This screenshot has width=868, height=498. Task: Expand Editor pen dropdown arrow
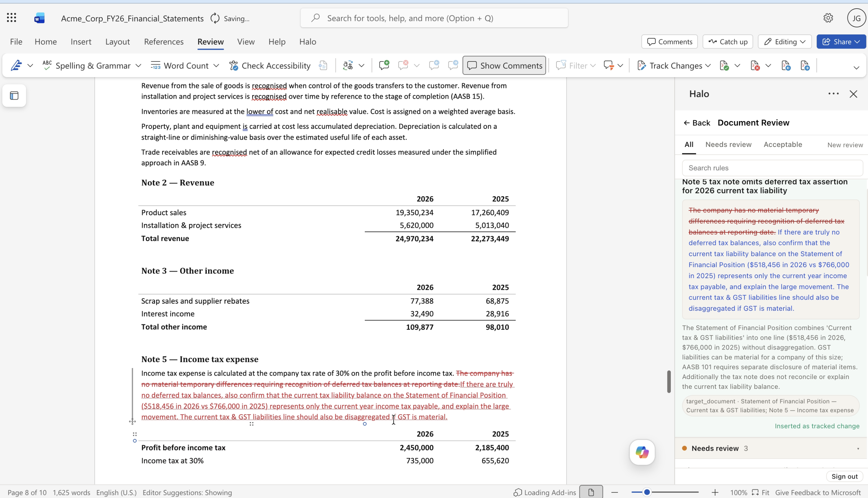point(30,65)
